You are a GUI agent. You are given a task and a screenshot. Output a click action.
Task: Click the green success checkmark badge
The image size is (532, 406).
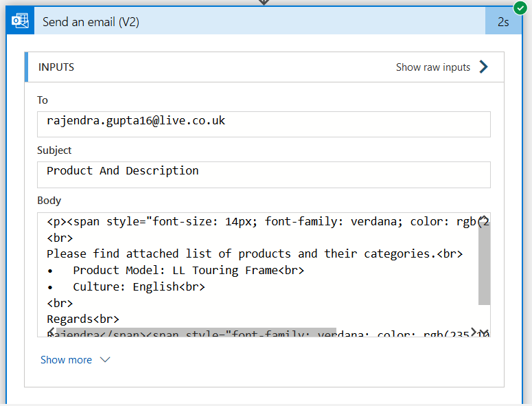pos(520,8)
